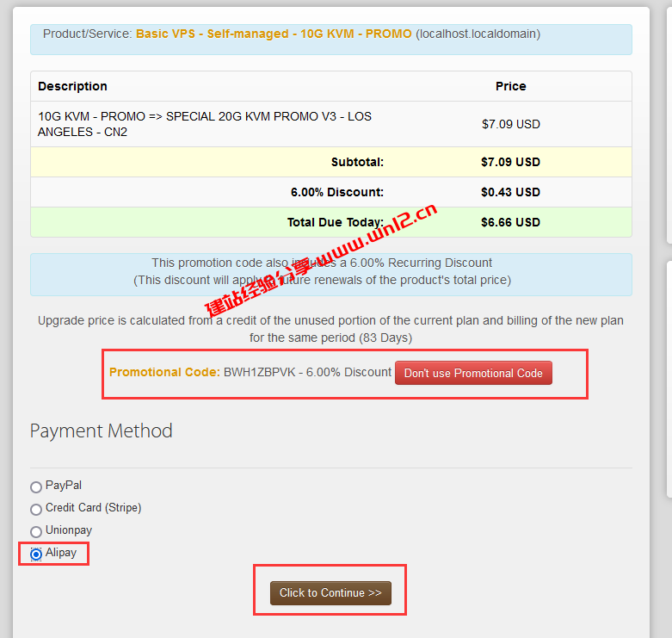Click the Price column header
The image size is (672, 638).
pos(510,86)
